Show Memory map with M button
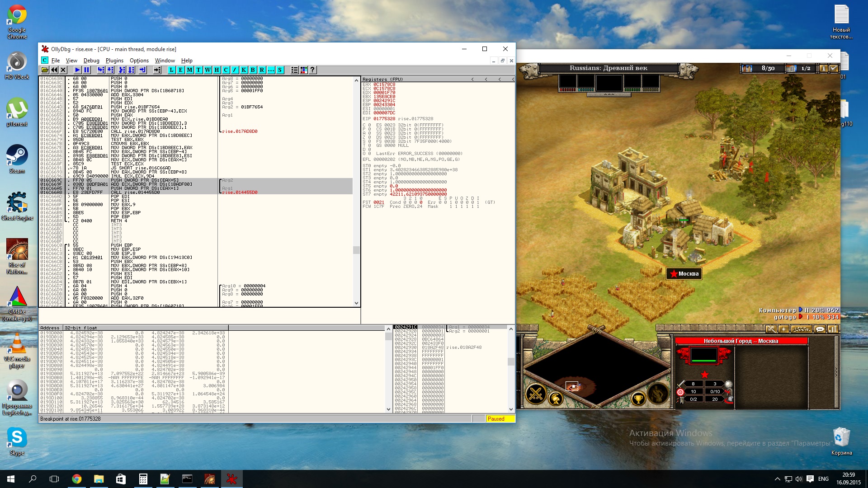This screenshot has height=488, width=868. (189, 70)
